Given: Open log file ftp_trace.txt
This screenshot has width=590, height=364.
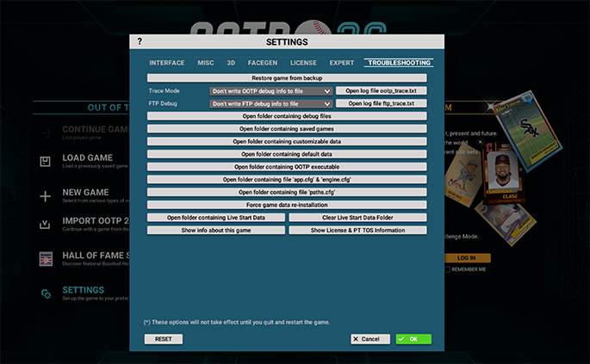Looking at the screenshot, I should point(382,103).
